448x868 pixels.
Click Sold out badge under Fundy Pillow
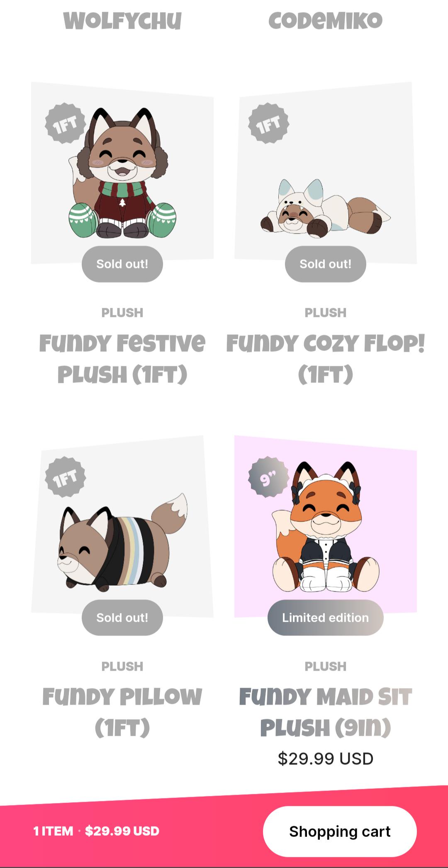(x=122, y=618)
